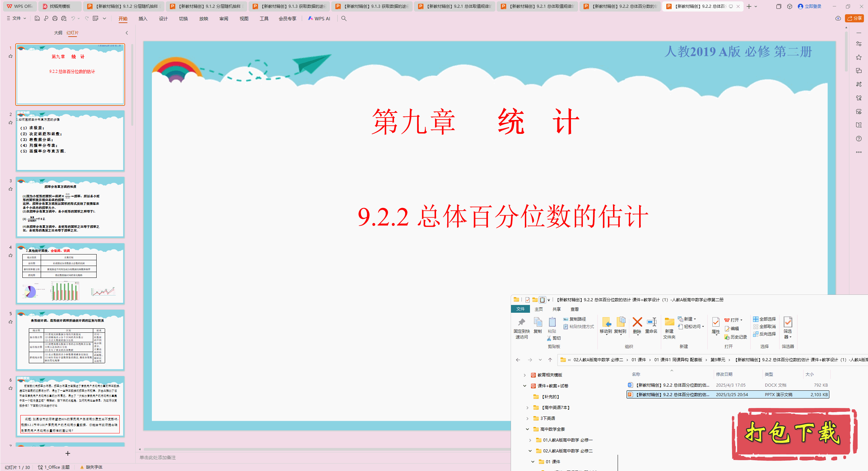Screen dimensions: 868x471
Task: Click the three-dots more icon in right sidebar
Action: (859, 152)
